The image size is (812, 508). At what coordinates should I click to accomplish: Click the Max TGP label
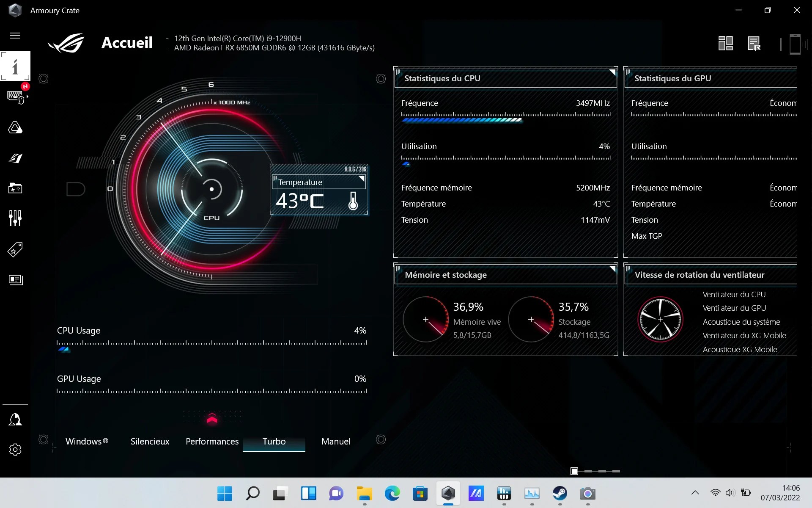(x=647, y=236)
